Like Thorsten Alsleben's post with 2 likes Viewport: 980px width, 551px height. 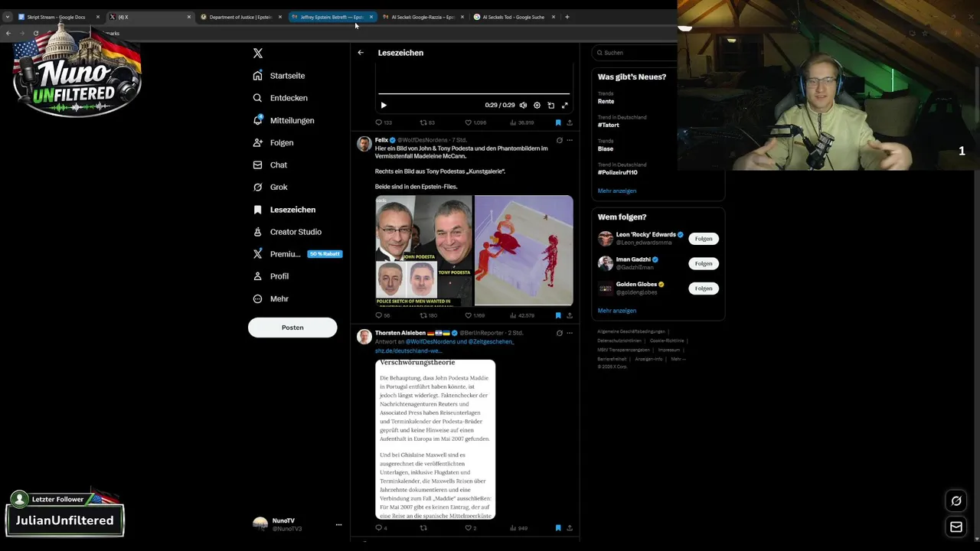tap(471, 528)
